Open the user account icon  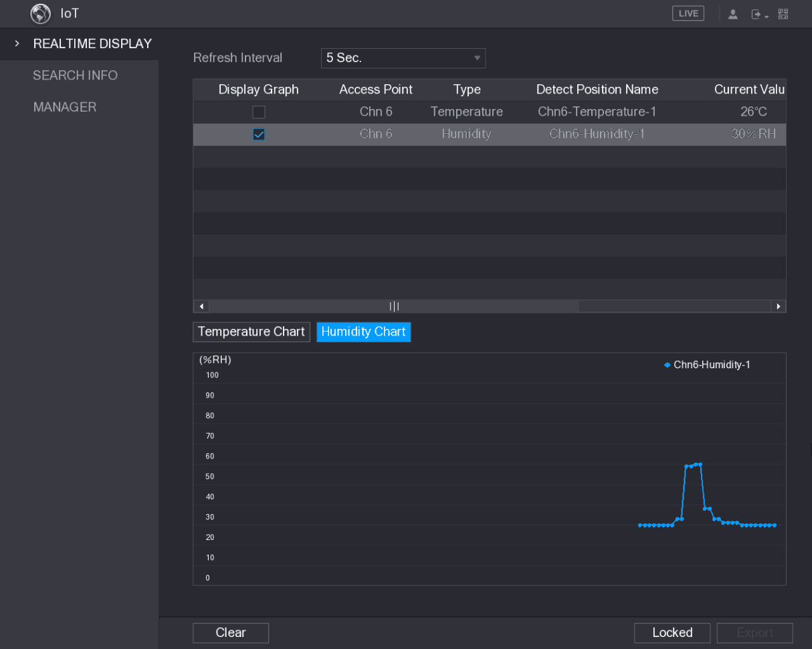(x=733, y=14)
